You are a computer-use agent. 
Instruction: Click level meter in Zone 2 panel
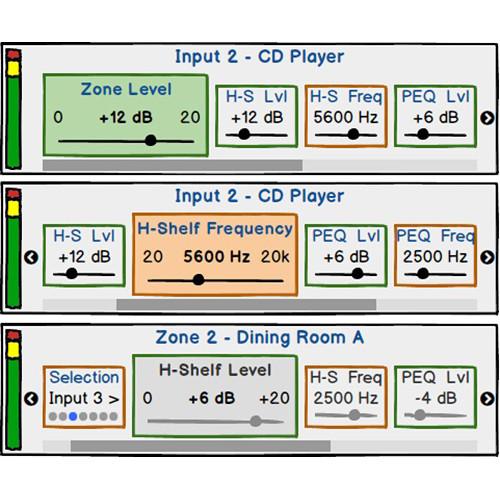[x=13, y=390]
